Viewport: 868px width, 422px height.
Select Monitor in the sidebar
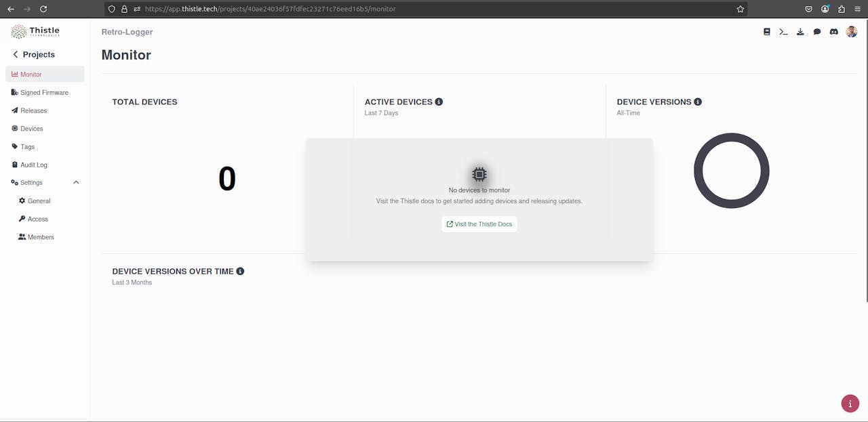click(x=45, y=75)
